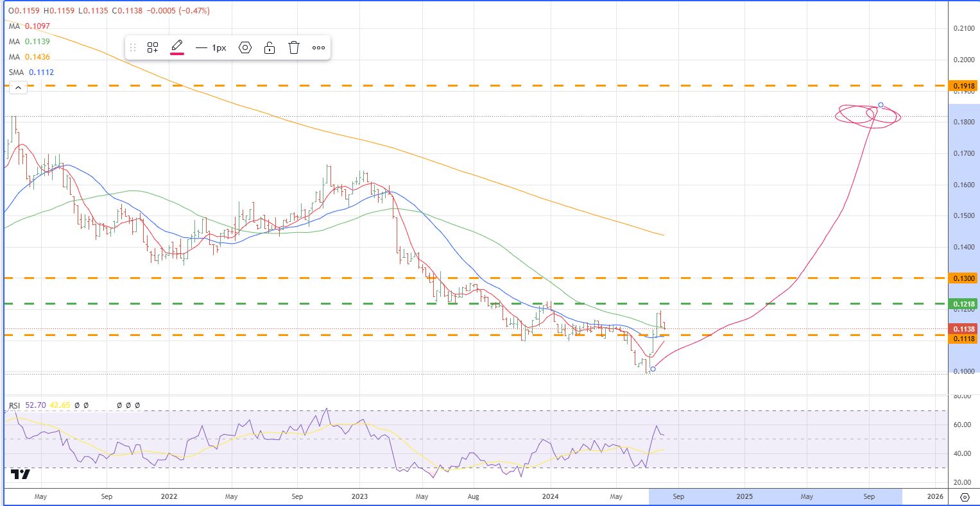Click the RSI indicator label
980x506 pixels.
[15, 405]
